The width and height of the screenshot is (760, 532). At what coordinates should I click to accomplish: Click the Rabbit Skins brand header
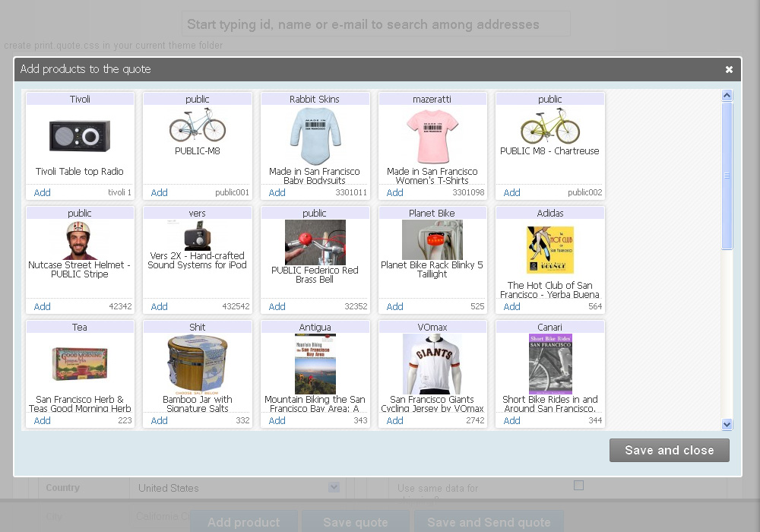315,100
